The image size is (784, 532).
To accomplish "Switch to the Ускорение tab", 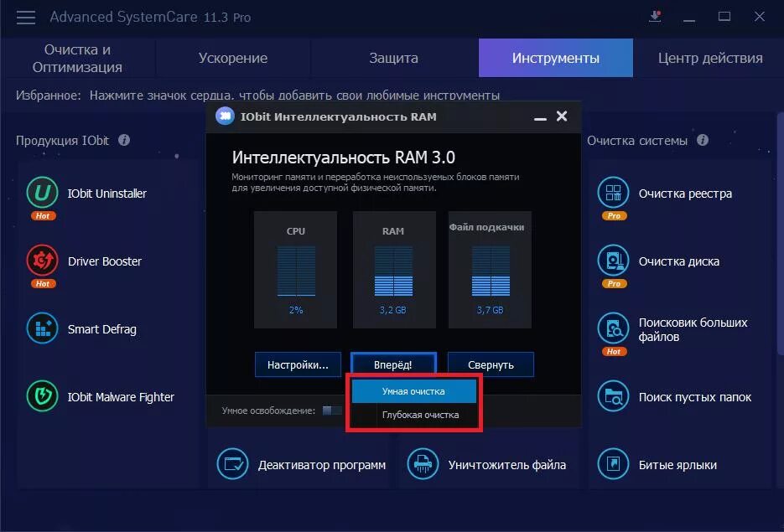I will (233, 58).
